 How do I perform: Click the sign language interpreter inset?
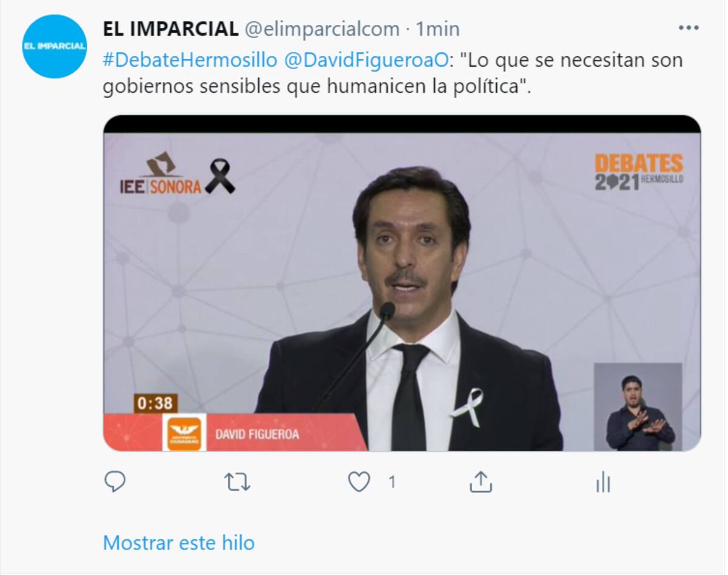[638, 407]
